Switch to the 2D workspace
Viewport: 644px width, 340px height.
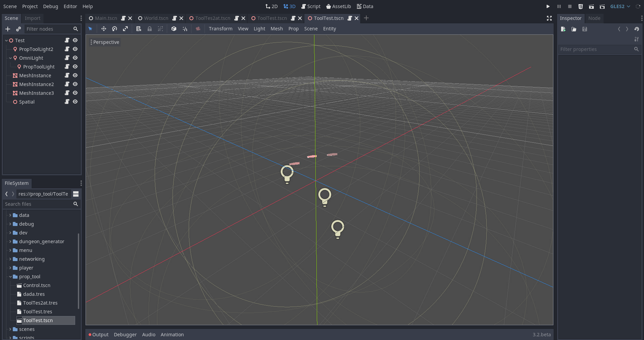(x=272, y=6)
